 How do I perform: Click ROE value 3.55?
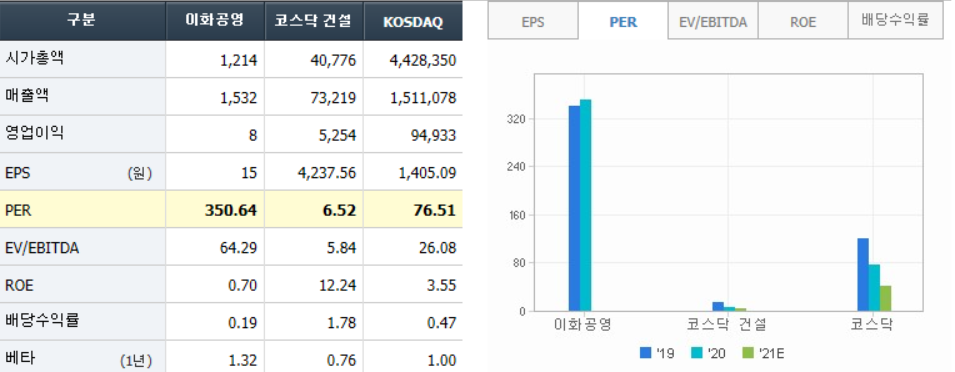point(442,286)
